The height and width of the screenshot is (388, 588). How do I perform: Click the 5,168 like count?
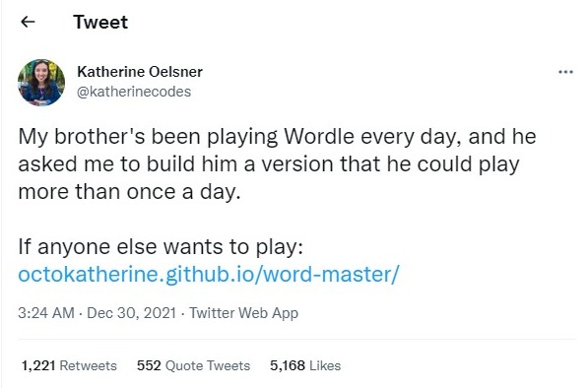[288, 365]
